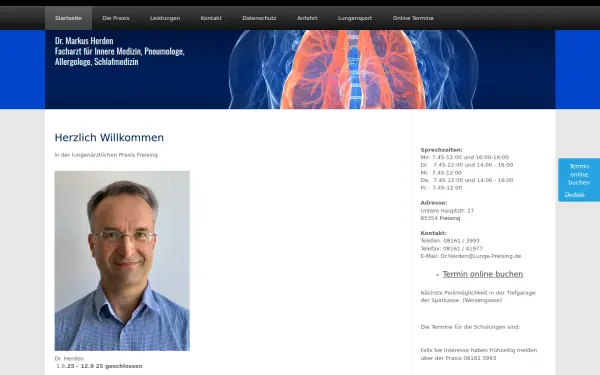Click 'in der lungenärztlichen Praxis Freising' subtitle

point(106,155)
